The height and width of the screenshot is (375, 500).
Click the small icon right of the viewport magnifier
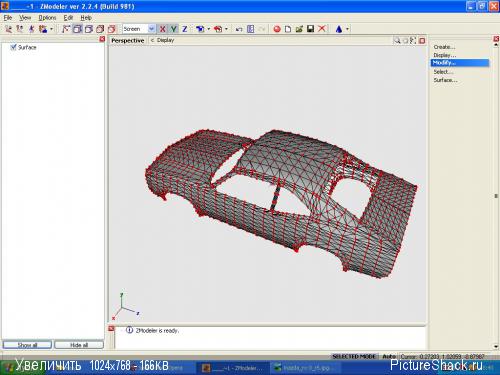pyautogui.click(x=405, y=41)
